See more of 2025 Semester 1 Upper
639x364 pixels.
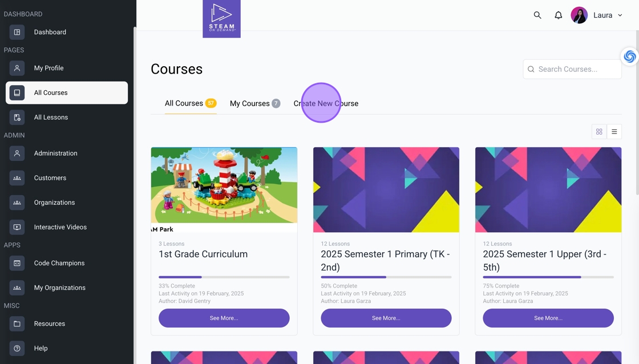point(548,318)
